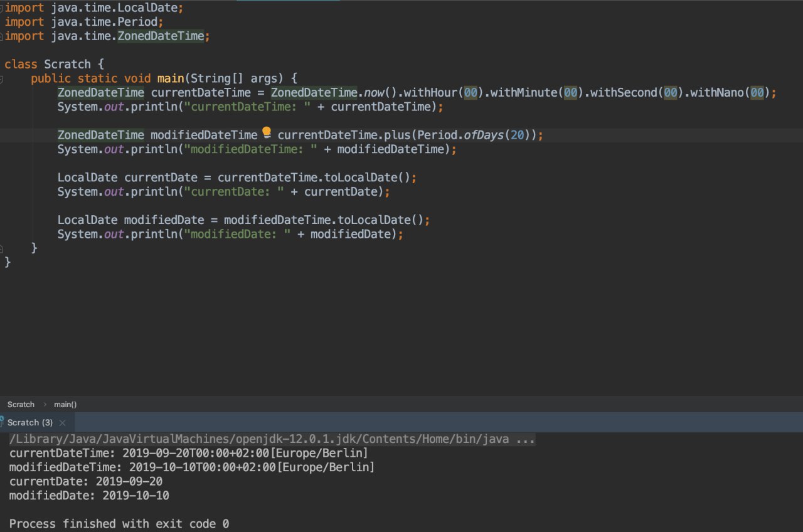Click the fold end marker at main's closing brace
Screen dimensions: 803x532
(x=2, y=248)
